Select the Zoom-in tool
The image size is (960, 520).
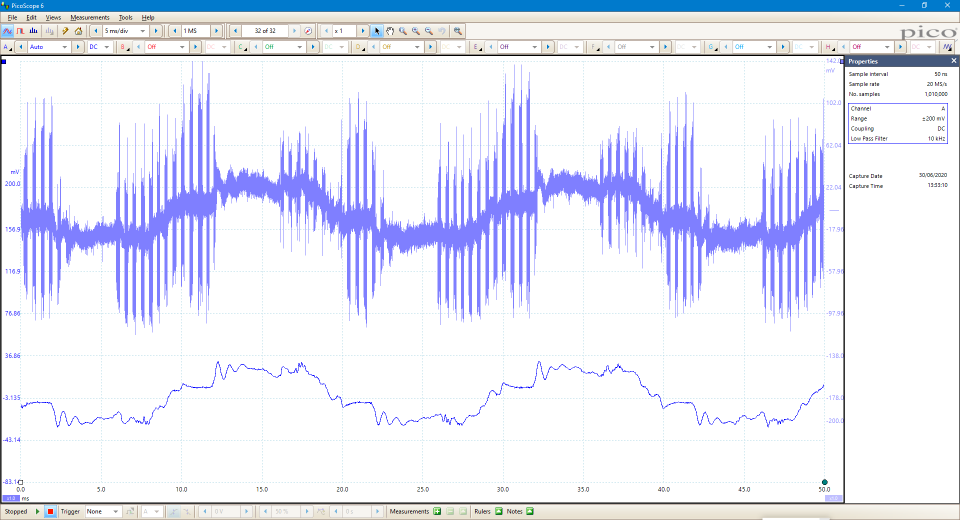point(415,31)
